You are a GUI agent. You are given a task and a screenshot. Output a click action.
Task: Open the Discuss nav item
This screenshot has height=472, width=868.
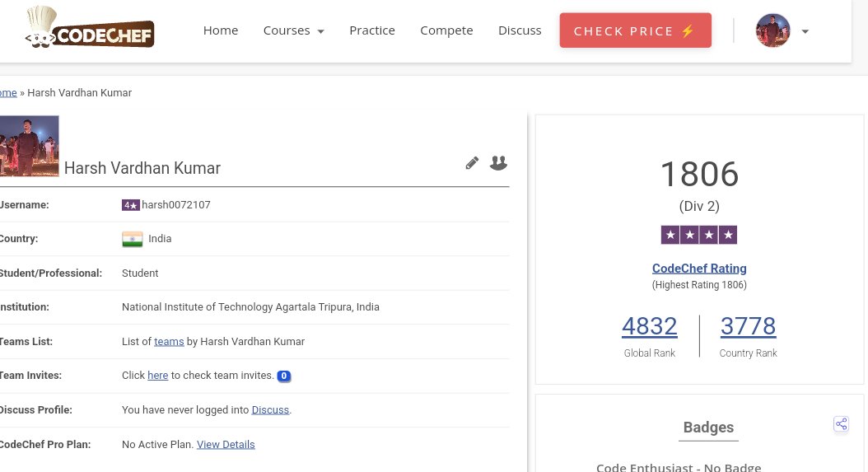[x=520, y=30]
